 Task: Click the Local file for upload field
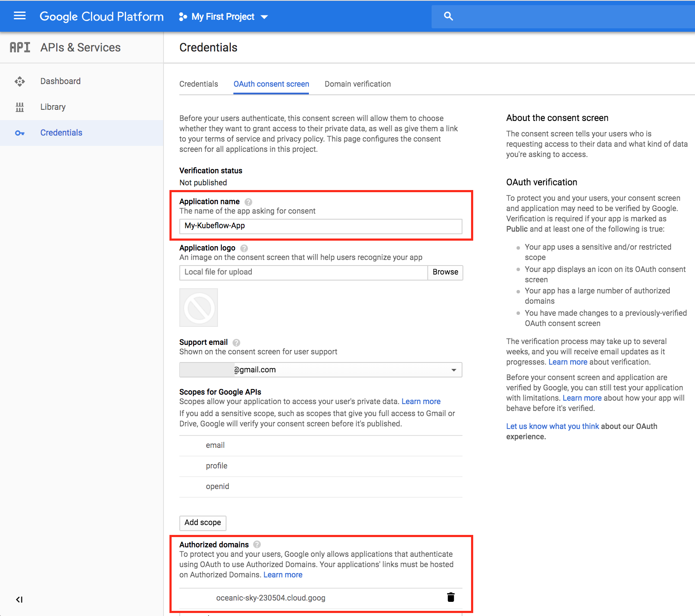[303, 272]
